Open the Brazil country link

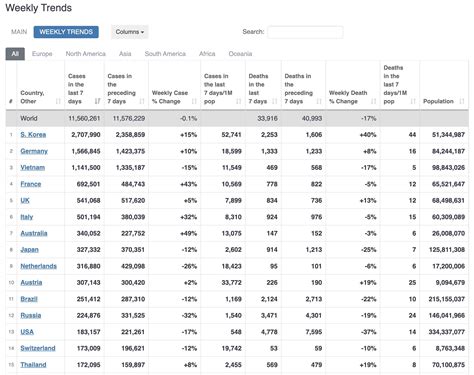pos(29,299)
